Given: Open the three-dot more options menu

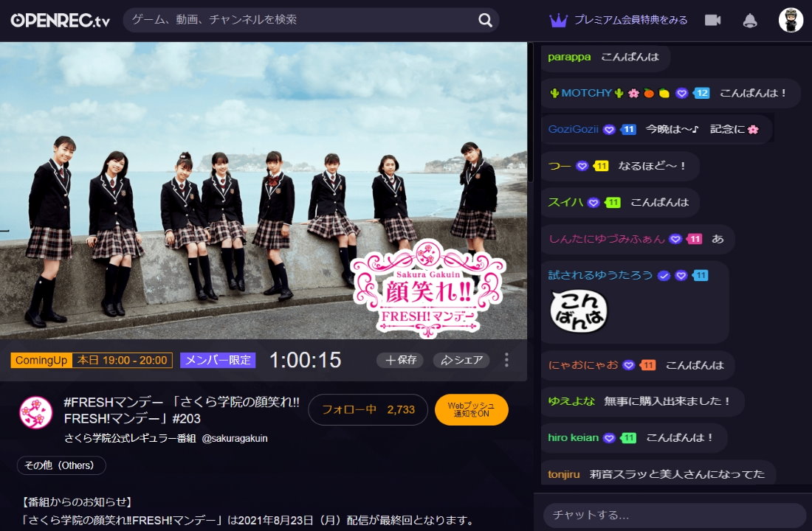Looking at the screenshot, I should 506,360.
